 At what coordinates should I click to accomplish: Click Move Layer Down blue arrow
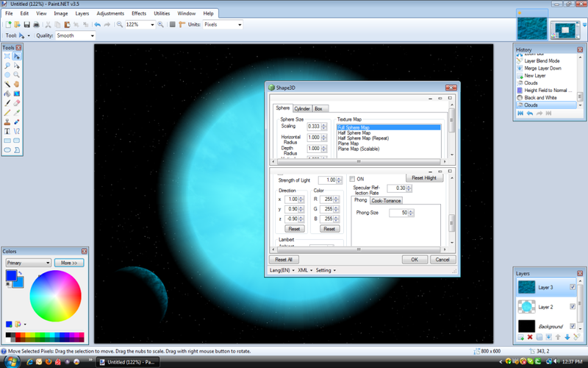pyautogui.click(x=567, y=337)
